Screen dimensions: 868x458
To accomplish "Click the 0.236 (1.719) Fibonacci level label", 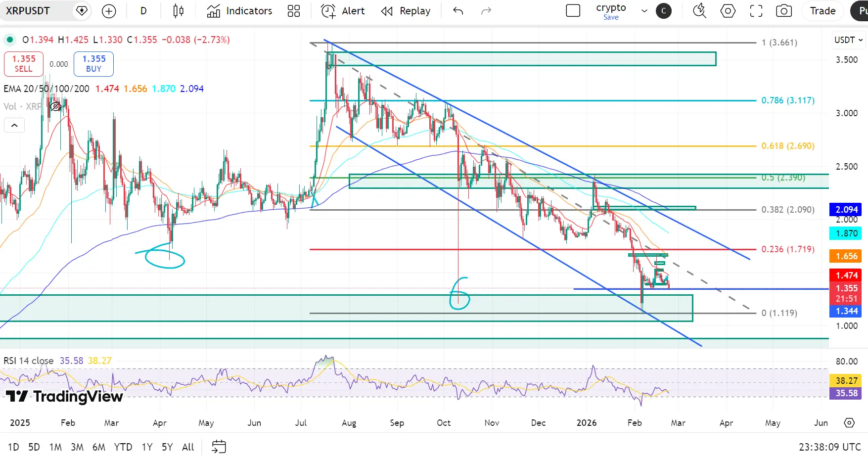I will click(788, 249).
